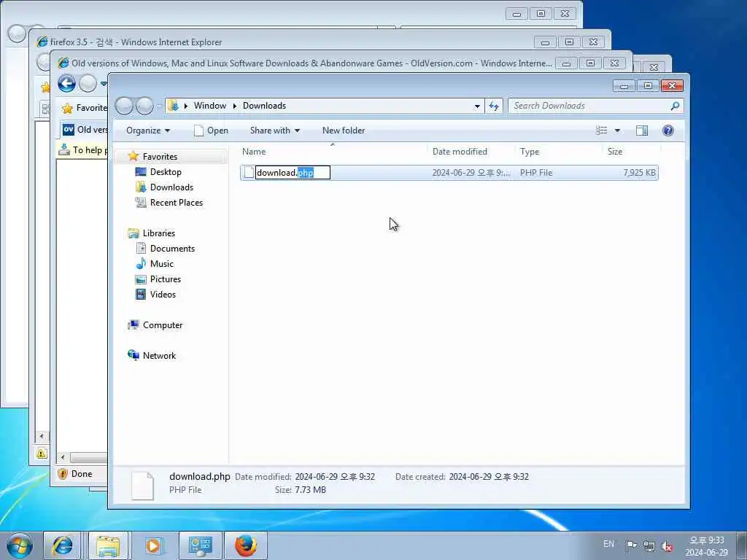Open Explorer help
Image resolution: width=747 pixels, height=560 pixels.
(668, 131)
